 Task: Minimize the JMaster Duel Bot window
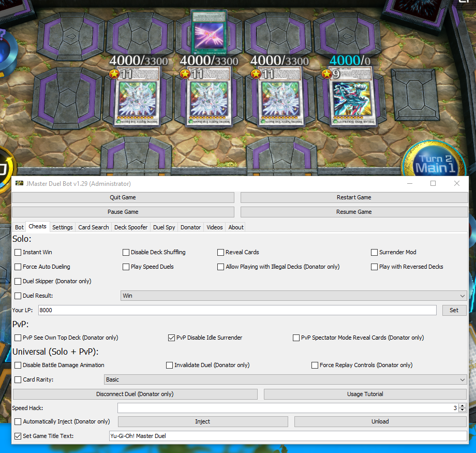point(410,183)
